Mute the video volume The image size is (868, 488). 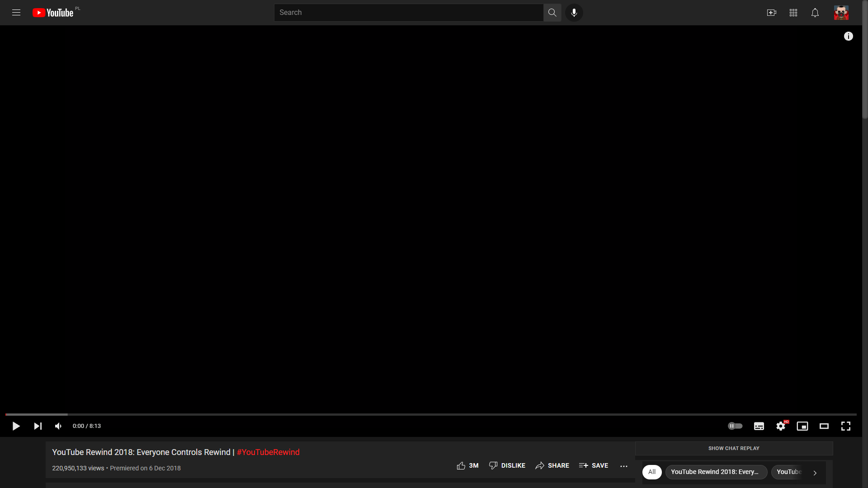tap(58, 426)
